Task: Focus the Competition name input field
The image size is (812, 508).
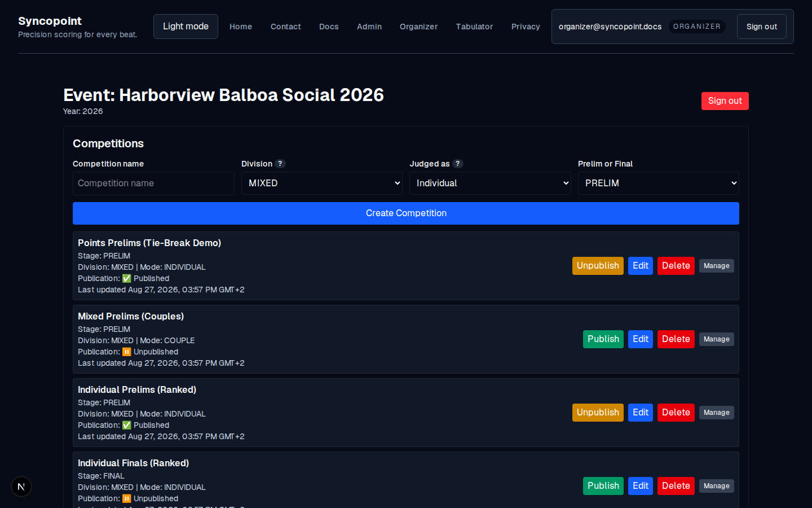Action: point(153,183)
